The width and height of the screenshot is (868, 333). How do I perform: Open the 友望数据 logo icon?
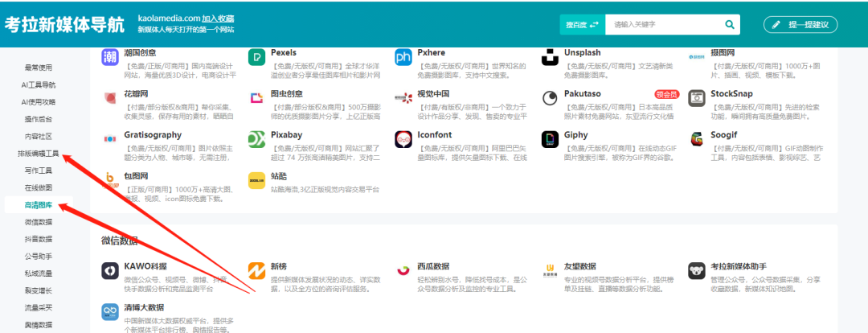550,271
